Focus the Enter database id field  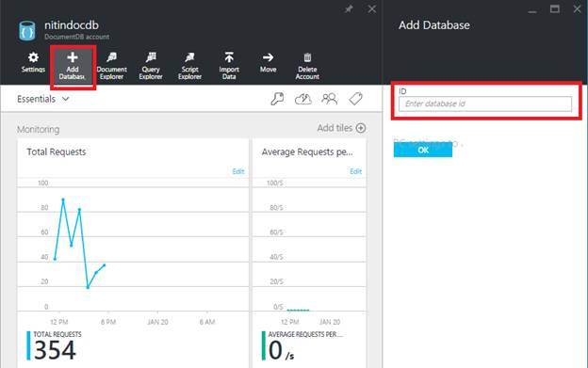click(485, 104)
